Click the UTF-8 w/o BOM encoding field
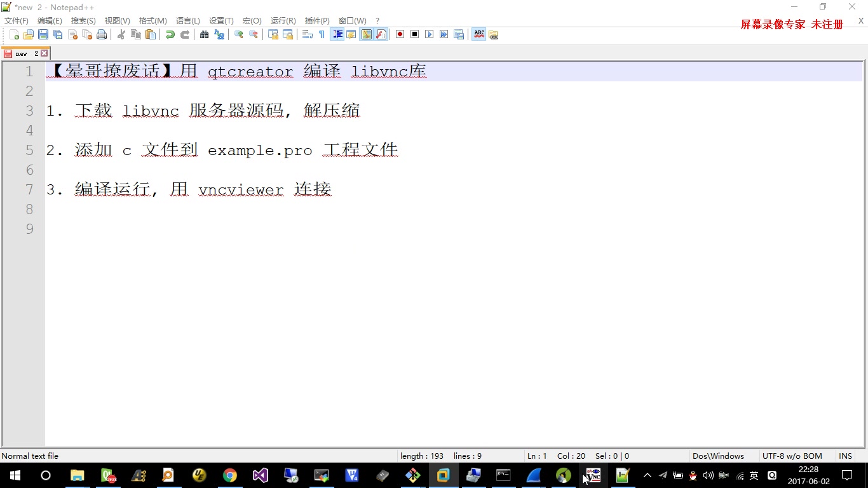The width and height of the screenshot is (868, 488). [792, 456]
